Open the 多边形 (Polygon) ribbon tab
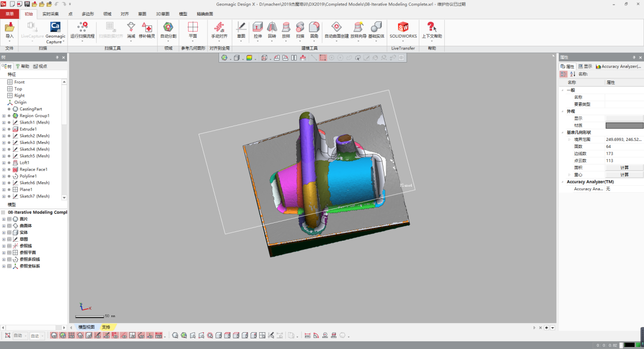 pos(87,14)
